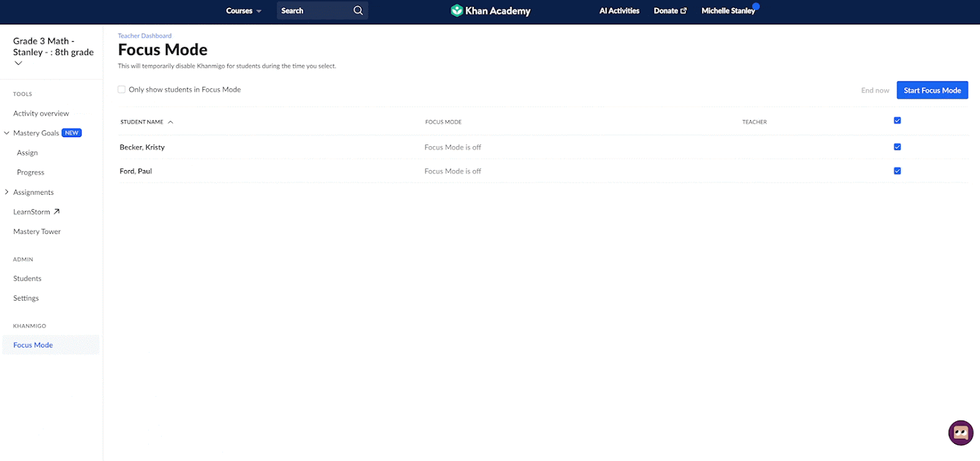This screenshot has height=461, width=980.
Task: Open Settings in Admin section
Action: pyautogui.click(x=26, y=298)
